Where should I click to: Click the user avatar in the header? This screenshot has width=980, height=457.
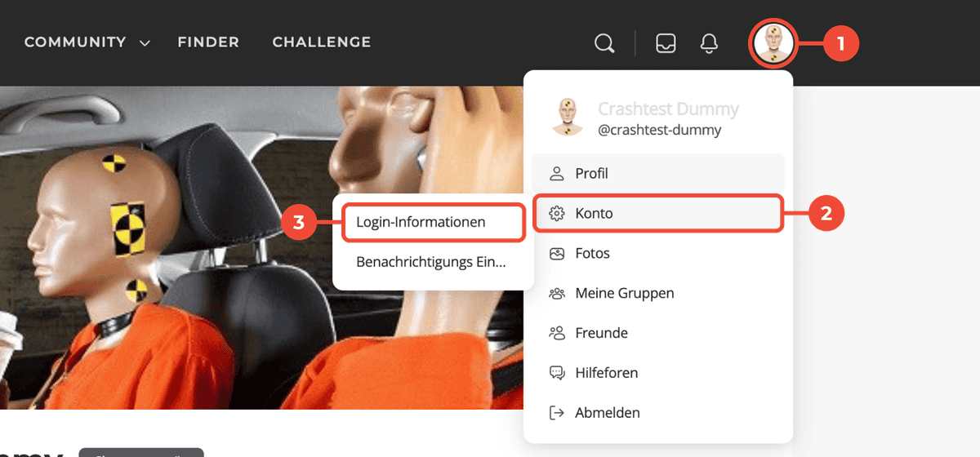pyautogui.click(x=772, y=42)
